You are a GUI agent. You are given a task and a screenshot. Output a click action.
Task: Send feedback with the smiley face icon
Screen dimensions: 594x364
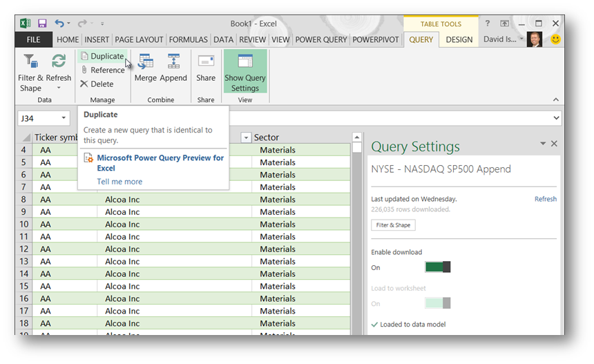tap(555, 39)
